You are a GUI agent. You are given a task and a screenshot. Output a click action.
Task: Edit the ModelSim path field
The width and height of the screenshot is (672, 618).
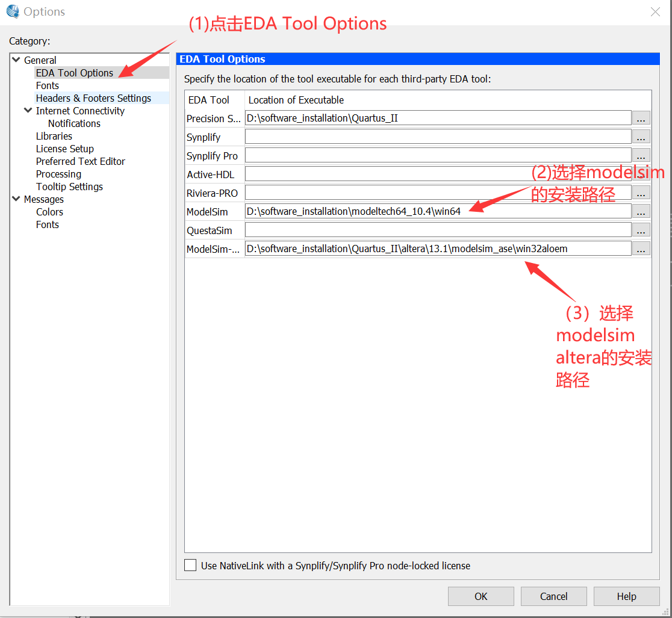click(x=438, y=211)
